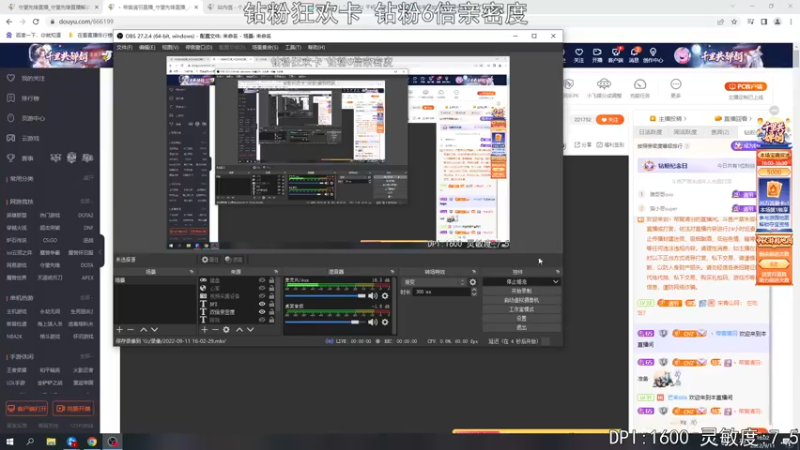The image size is (800, 450).
Task: Open 小飞碟 icon in Douyu toolbar
Action: (x=604, y=88)
